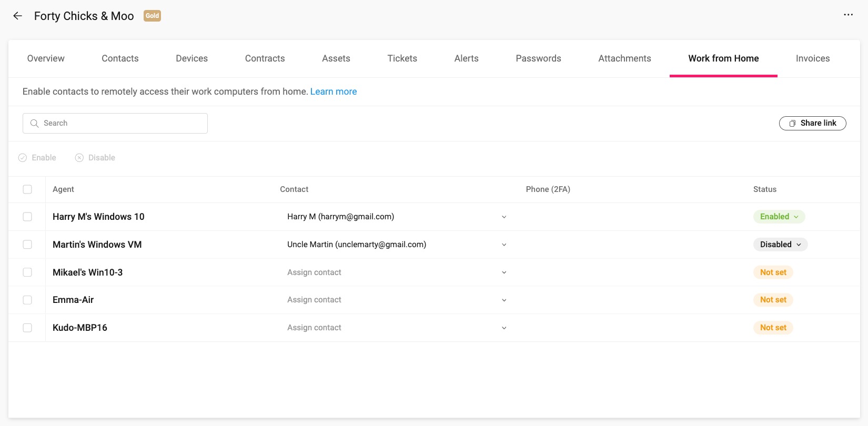Click the magnifier icon in Search
This screenshot has height=426, width=868.
pyautogui.click(x=35, y=123)
